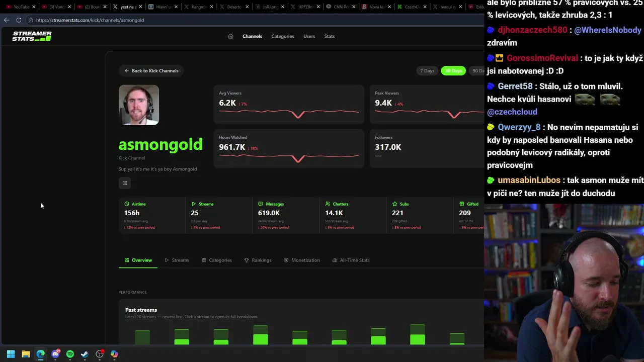The height and width of the screenshot is (362, 644).
Task: Select the 30 Days time range
Action: (x=453, y=71)
